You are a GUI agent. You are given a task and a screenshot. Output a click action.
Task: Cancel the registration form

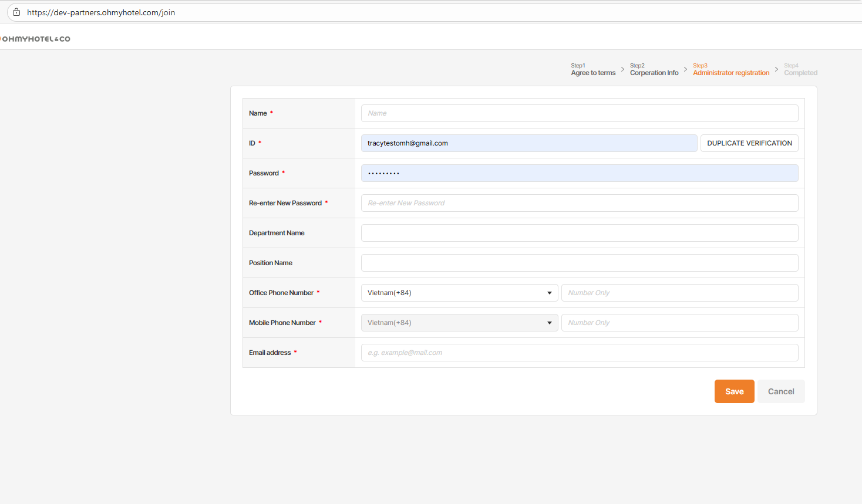[x=781, y=391]
